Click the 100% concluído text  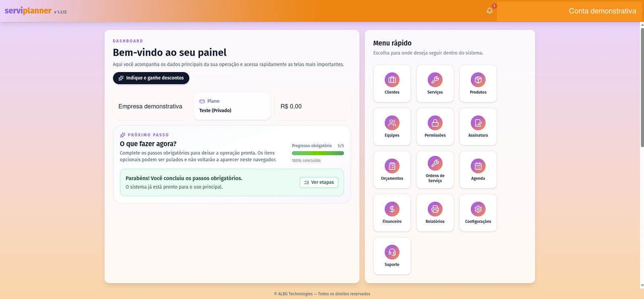(x=306, y=161)
